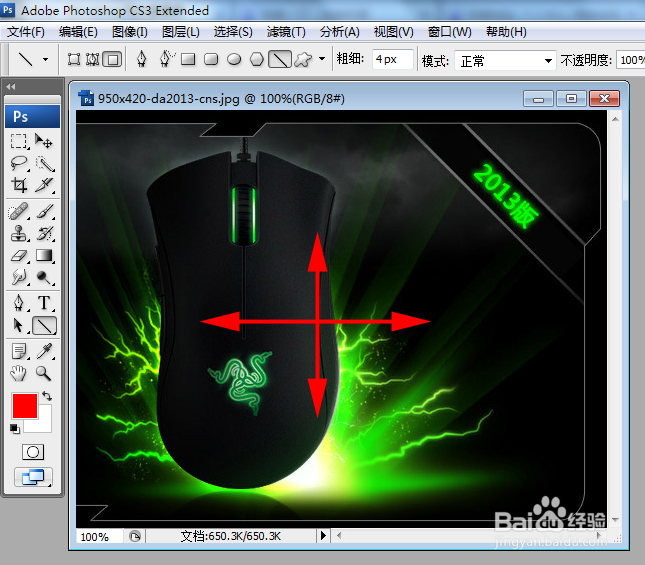Viewport: 645px width, 565px height.
Task: Open the 图像(I) menu
Action: 130,32
